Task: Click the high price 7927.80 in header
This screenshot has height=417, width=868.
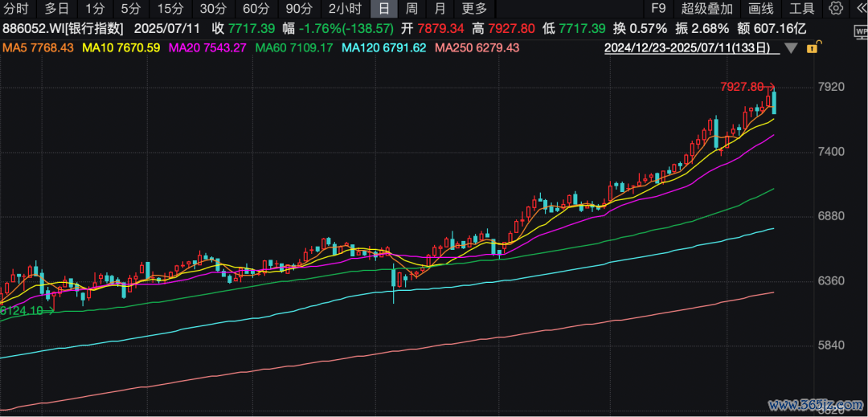Action: tap(512, 28)
